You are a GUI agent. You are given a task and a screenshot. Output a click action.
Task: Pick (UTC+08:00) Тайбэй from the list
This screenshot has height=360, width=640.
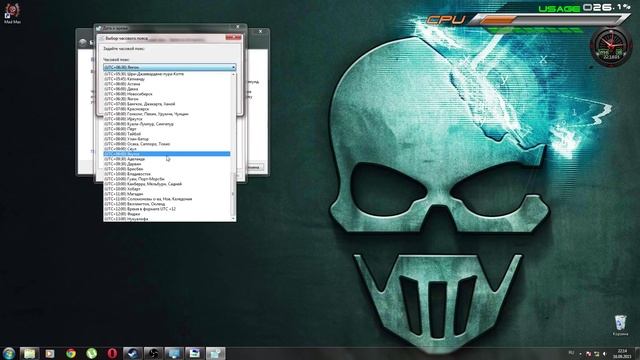[x=167, y=134]
